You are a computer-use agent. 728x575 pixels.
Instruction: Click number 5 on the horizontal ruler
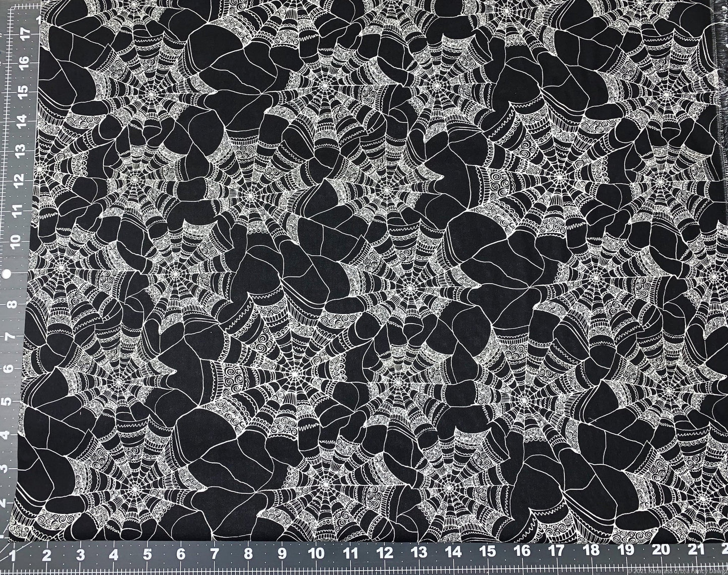point(148,555)
